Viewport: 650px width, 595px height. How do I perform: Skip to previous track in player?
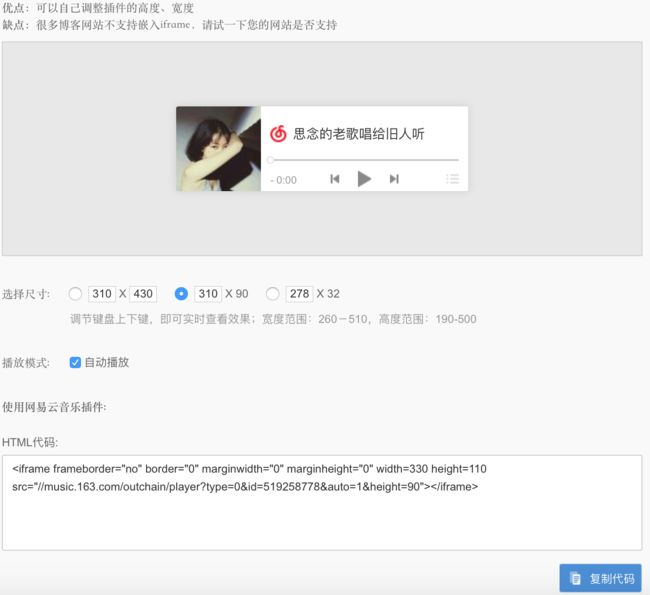tap(335, 179)
